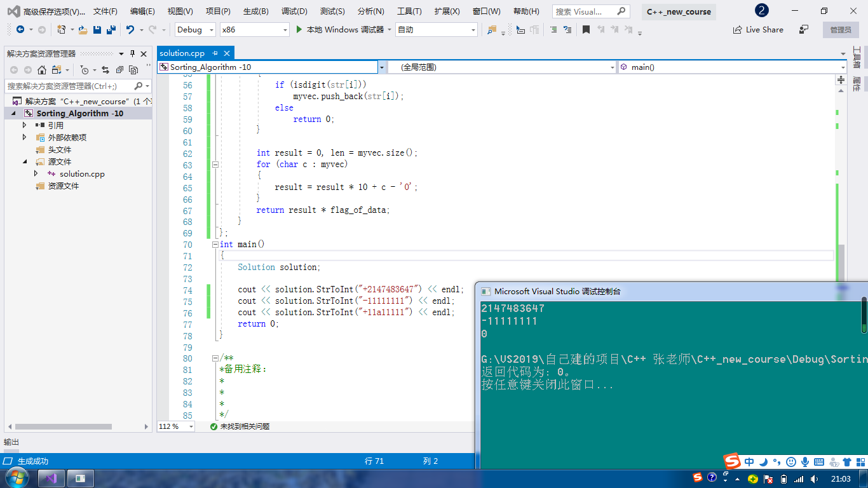Click Collapse All icon in Solution Explorer

[119, 70]
